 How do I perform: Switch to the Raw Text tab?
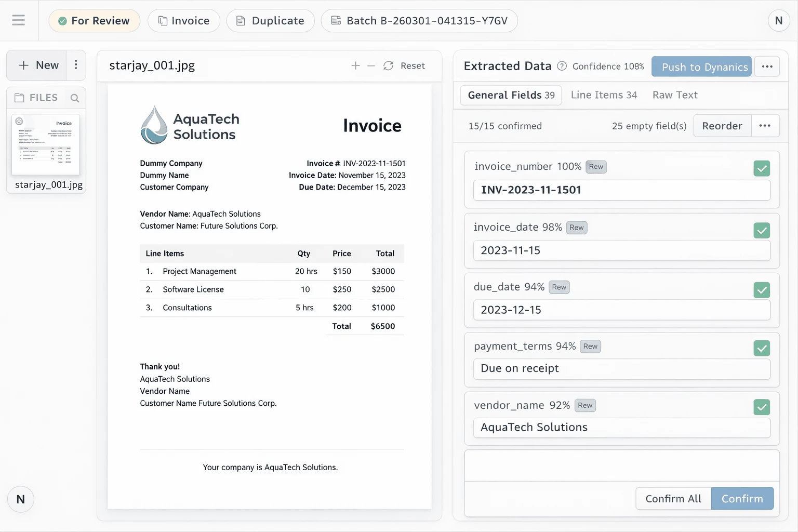[x=675, y=95]
